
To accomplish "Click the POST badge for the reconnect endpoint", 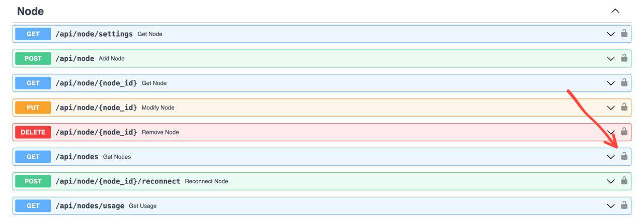I will (x=33, y=181).
